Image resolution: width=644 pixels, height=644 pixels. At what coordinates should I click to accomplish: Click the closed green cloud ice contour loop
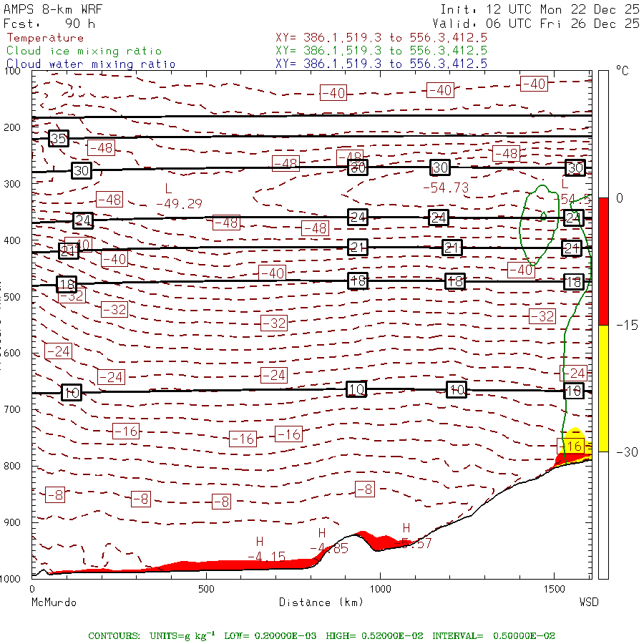point(540,225)
